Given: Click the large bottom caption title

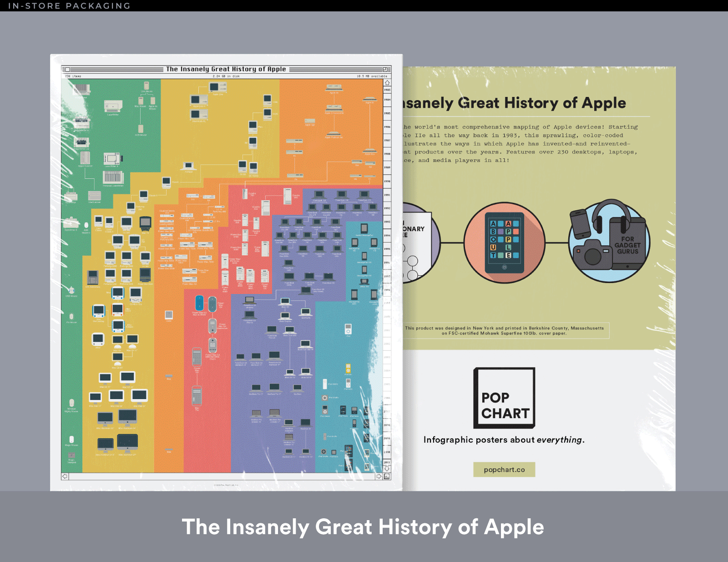Looking at the screenshot, I should click(x=363, y=527).
